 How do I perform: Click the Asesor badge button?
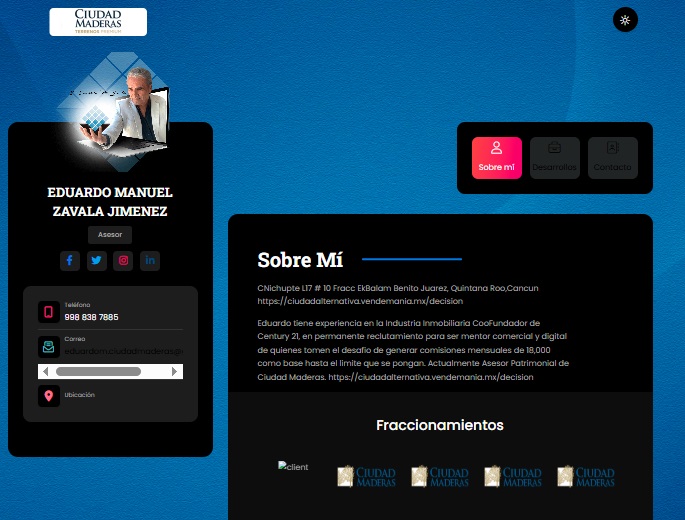110,235
